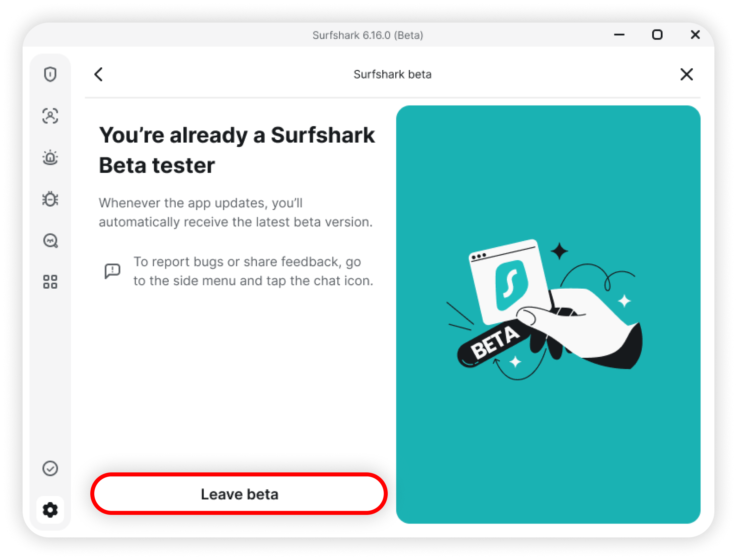This screenshot has height=560, width=737.
Task: Open the Alert siren sidebar icon
Action: coord(50,157)
